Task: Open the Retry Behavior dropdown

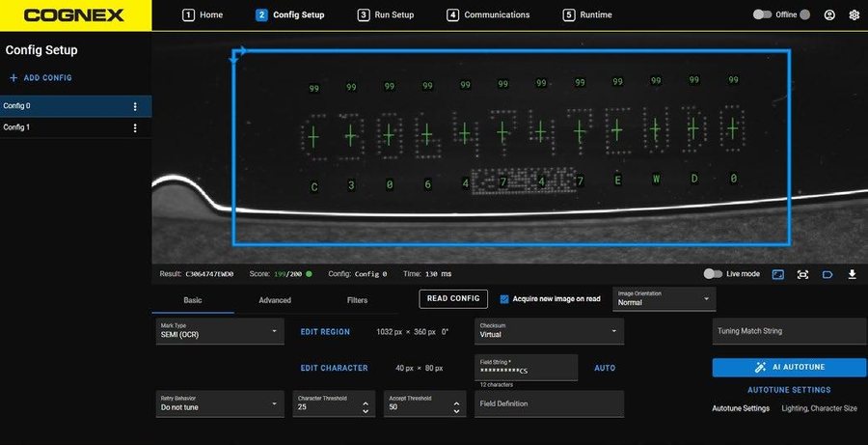Action: (220, 403)
